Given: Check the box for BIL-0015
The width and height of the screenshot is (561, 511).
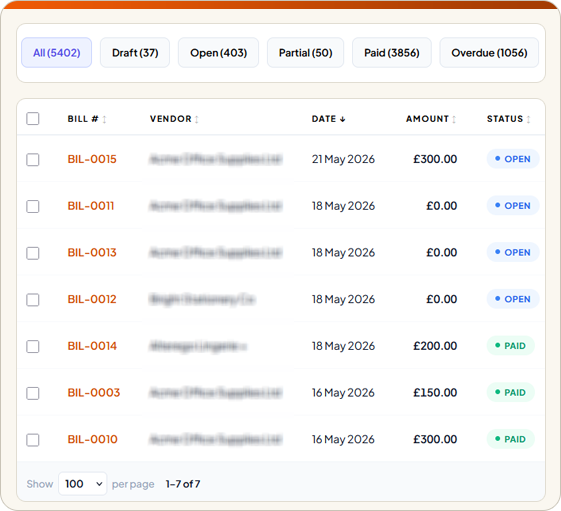Looking at the screenshot, I should [33, 160].
